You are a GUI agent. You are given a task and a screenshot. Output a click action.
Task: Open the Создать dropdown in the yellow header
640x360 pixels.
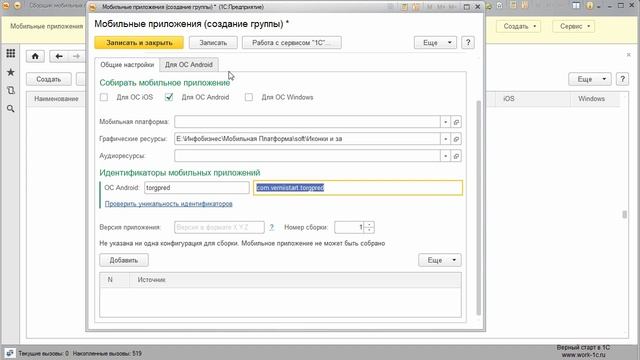click(518, 26)
